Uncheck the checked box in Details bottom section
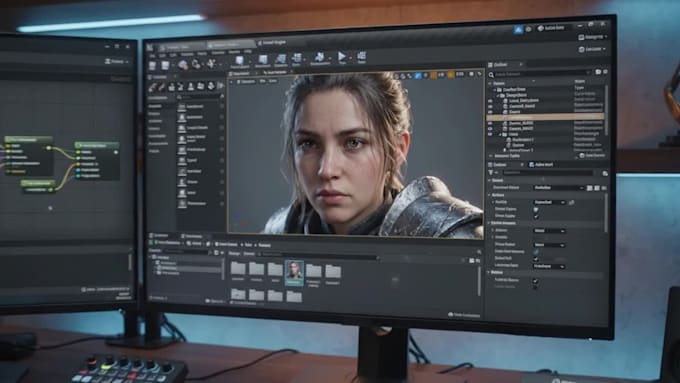Image resolution: width=680 pixels, height=383 pixels. [x=536, y=281]
